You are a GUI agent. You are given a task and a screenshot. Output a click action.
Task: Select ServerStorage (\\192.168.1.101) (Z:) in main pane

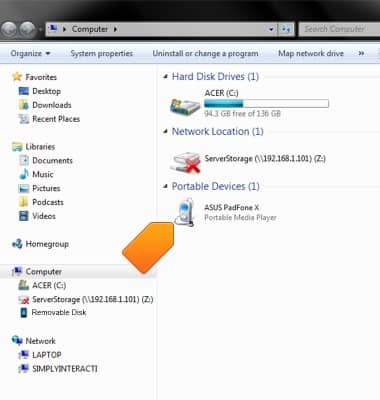265,159
